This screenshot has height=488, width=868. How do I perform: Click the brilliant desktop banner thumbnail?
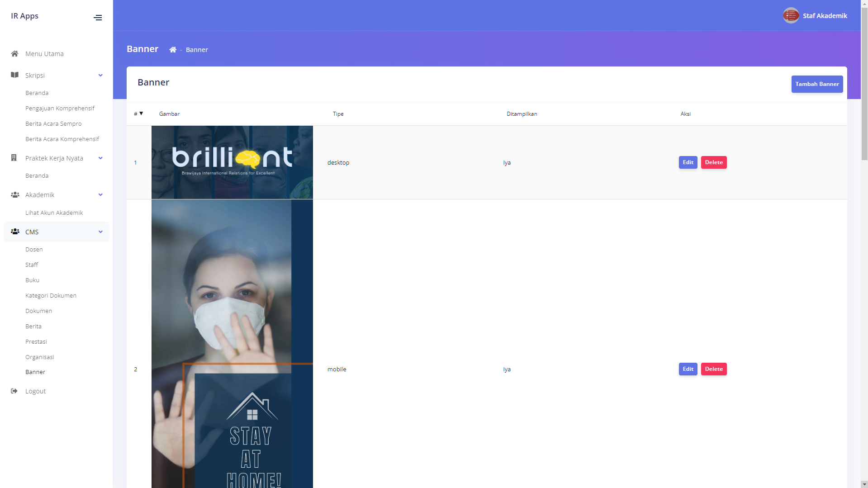pyautogui.click(x=232, y=162)
